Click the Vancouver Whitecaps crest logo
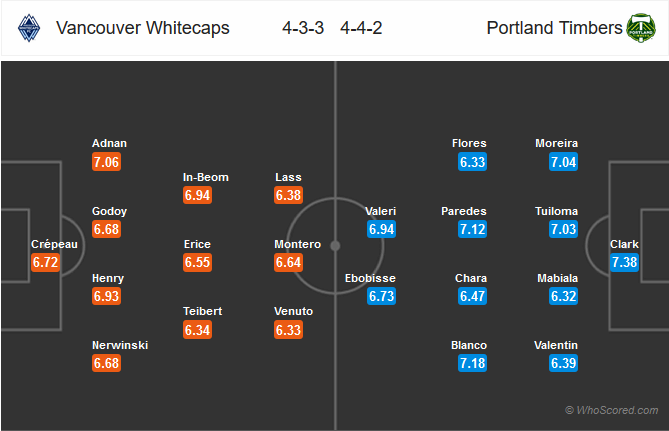Viewport: 669px width, 431px height. pos(29,28)
